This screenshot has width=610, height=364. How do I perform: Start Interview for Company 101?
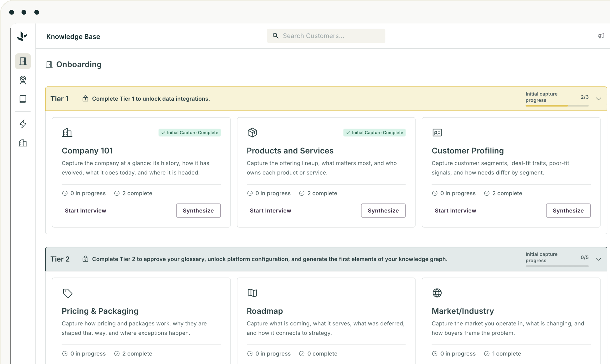(86, 211)
